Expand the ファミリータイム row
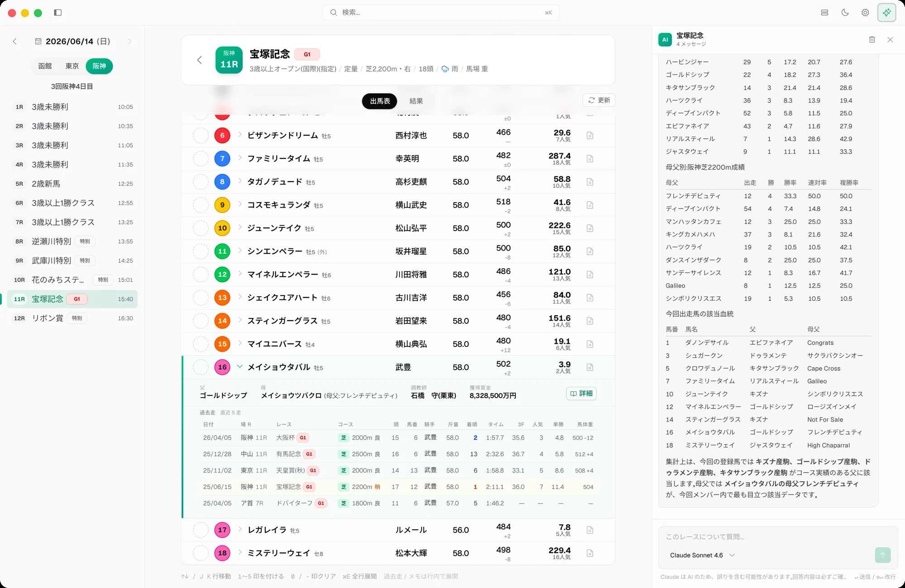Viewport: 905px width, 588px height. (240, 158)
